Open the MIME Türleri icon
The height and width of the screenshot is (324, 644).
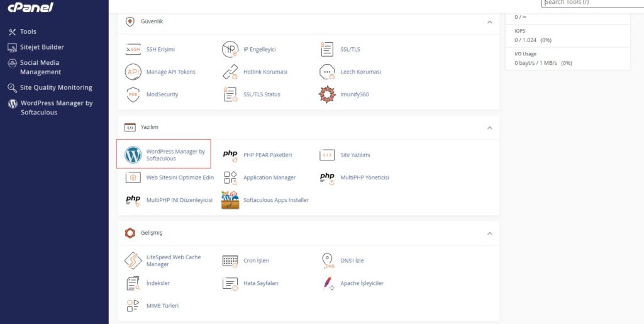point(133,306)
